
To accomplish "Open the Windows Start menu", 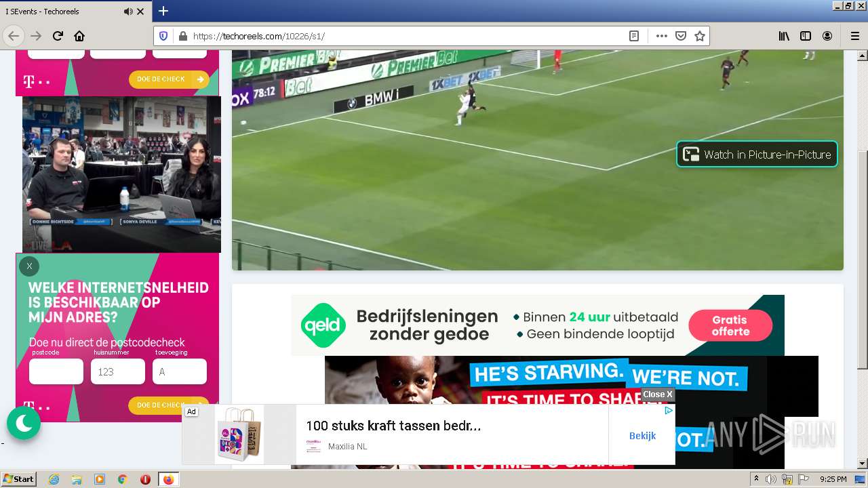I will pyautogui.click(x=18, y=479).
